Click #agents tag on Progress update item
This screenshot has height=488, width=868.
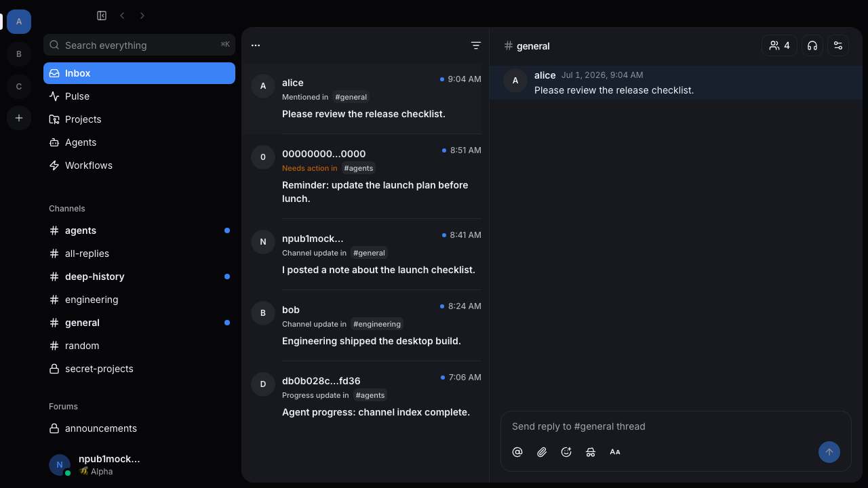click(x=370, y=395)
